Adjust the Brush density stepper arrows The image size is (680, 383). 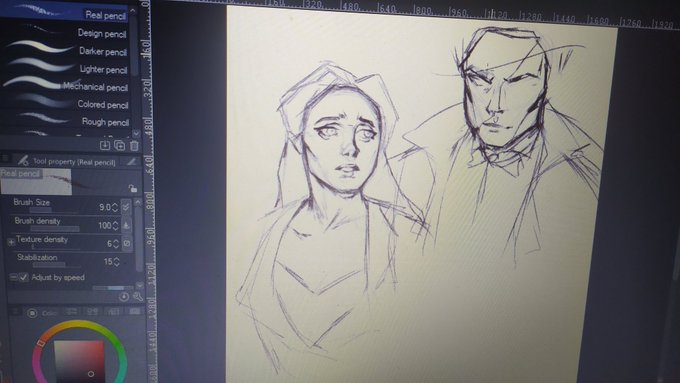tap(115, 226)
